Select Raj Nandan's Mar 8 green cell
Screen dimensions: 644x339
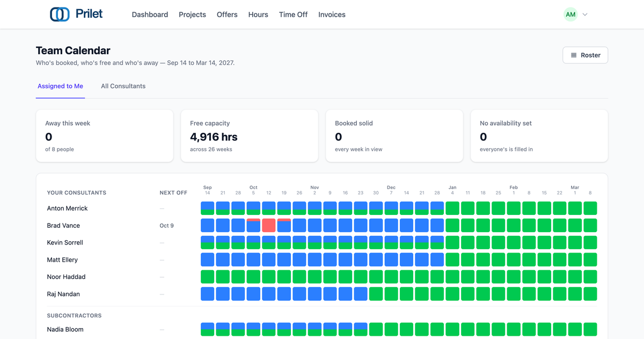(x=590, y=294)
